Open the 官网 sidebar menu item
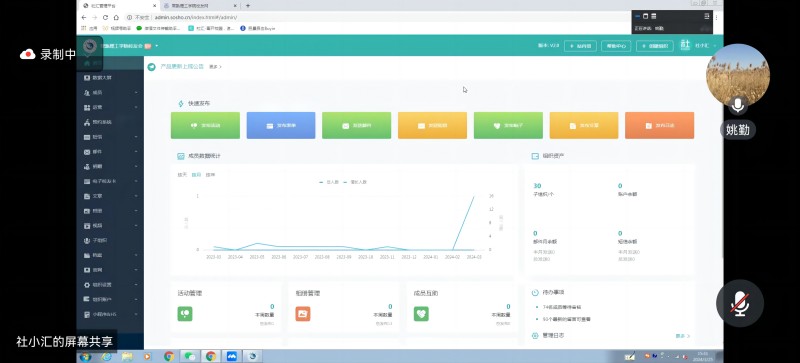Screen dimensions: 800x363 110,270
